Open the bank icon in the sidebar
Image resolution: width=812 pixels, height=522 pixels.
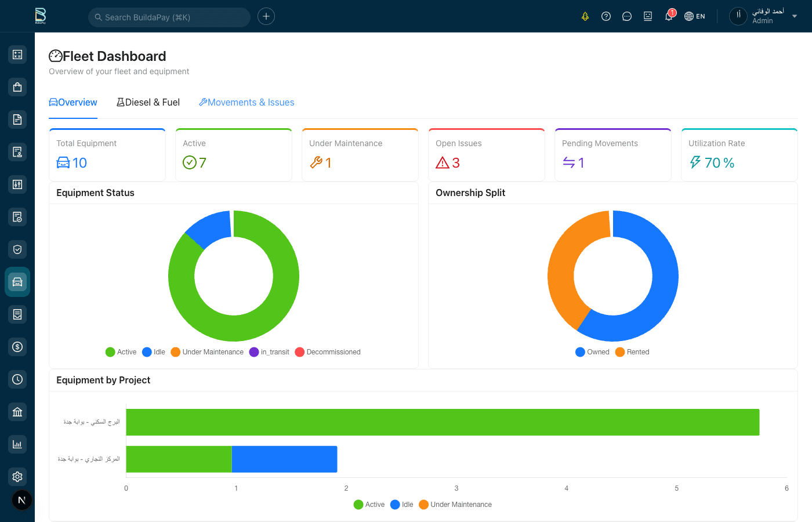(17, 412)
